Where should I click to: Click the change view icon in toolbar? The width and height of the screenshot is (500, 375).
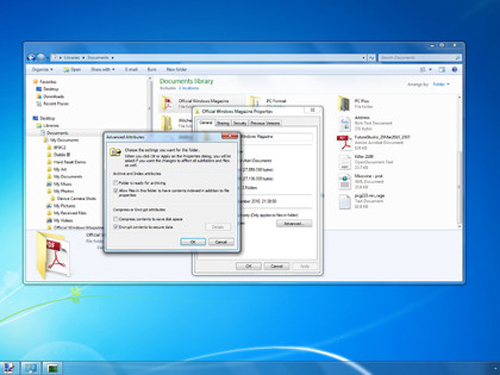click(x=423, y=70)
